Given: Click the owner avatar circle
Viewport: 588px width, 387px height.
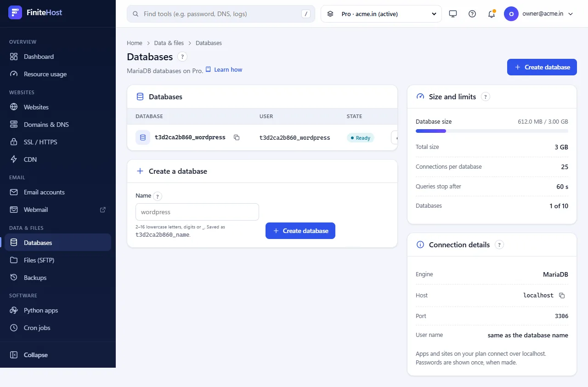Looking at the screenshot, I should (511, 14).
